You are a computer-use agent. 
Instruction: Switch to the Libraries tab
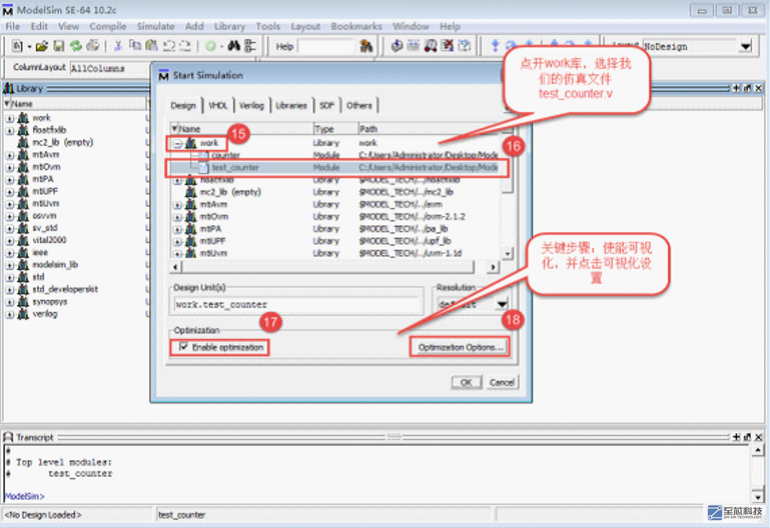291,106
